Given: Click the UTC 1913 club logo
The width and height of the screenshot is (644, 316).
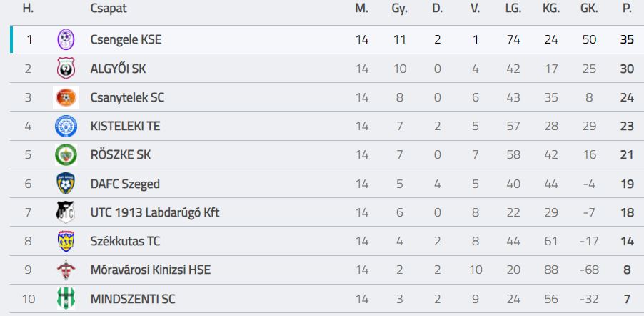Looking at the screenshot, I should click(x=66, y=212).
